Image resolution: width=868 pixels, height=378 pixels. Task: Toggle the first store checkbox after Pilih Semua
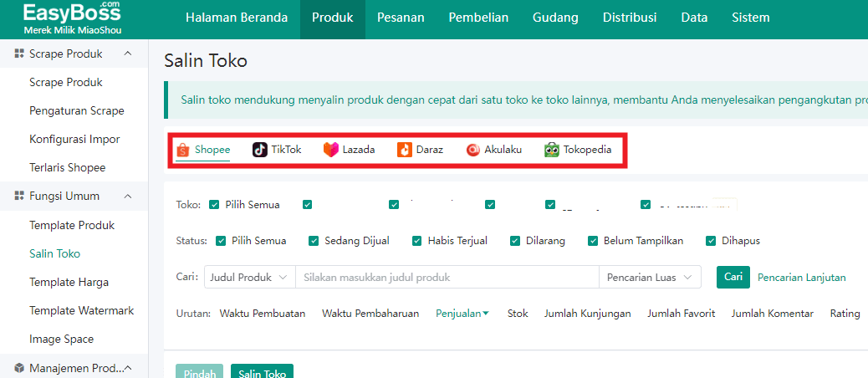pyautogui.click(x=307, y=205)
